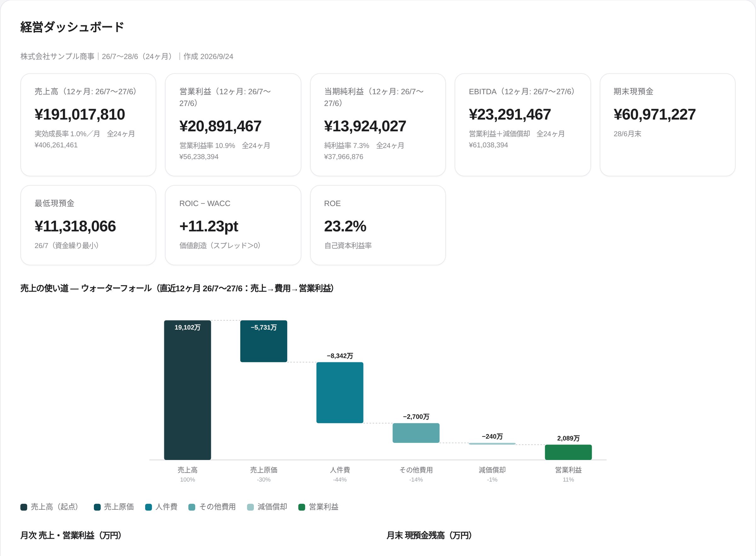Open the 売上高 KPI card

88,124
